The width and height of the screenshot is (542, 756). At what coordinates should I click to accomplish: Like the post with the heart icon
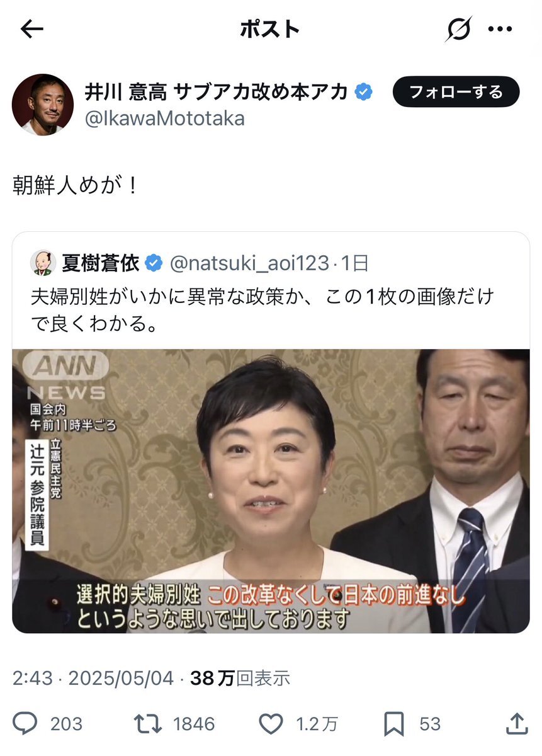(x=271, y=724)
